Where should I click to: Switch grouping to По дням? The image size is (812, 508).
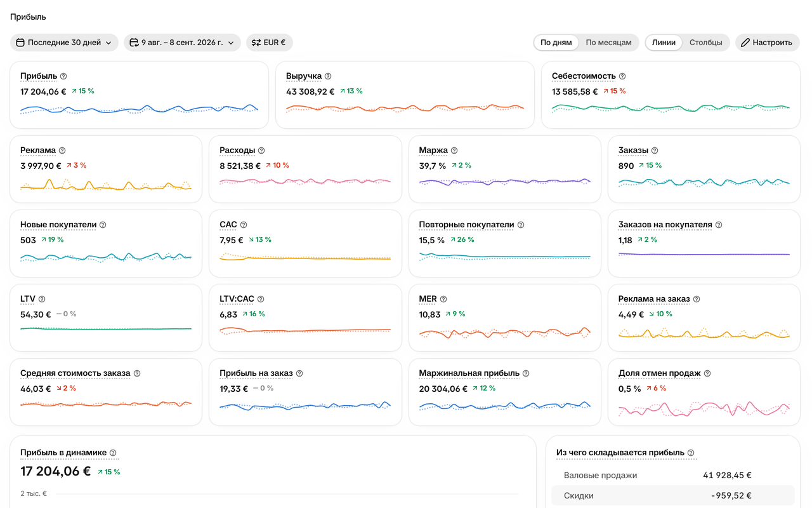tap(556, 43)
